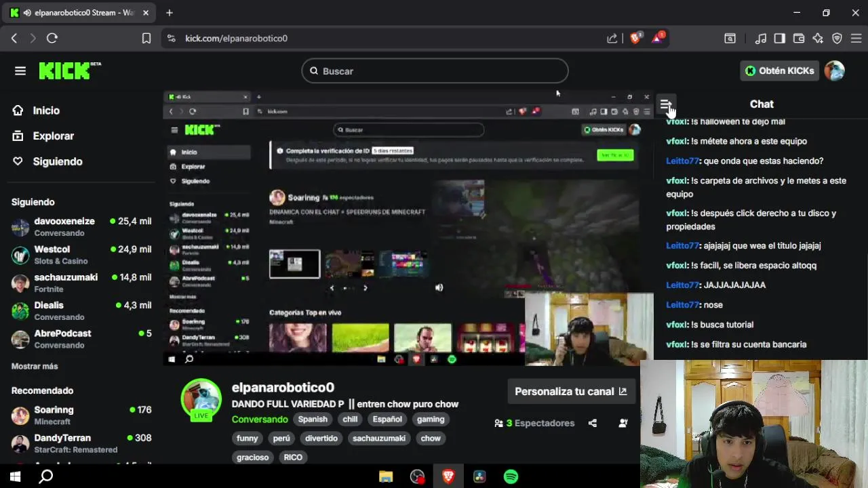Mute the tab audio speaker icon
This screenshot has height=488, width=868.
(x=26, y=13)
